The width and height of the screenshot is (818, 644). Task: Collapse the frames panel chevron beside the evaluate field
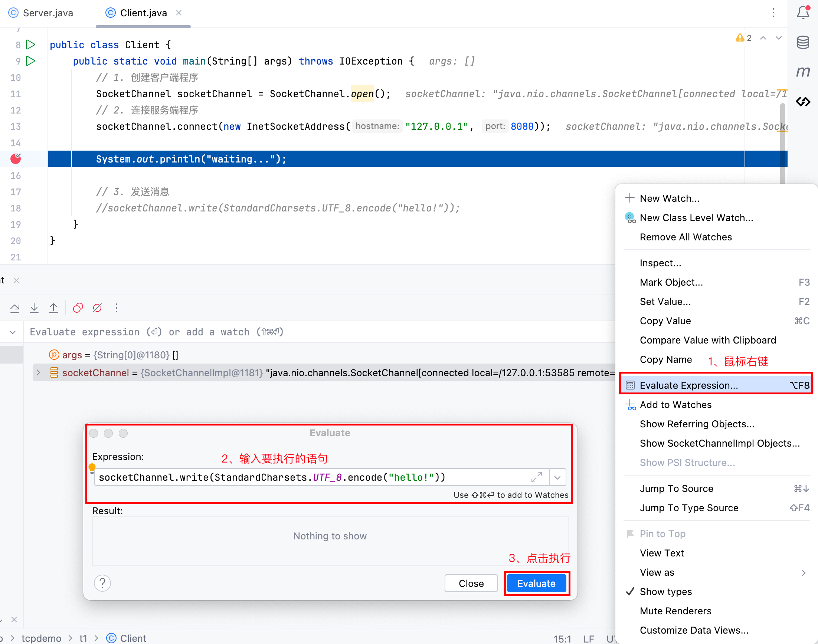click(13, 332)
